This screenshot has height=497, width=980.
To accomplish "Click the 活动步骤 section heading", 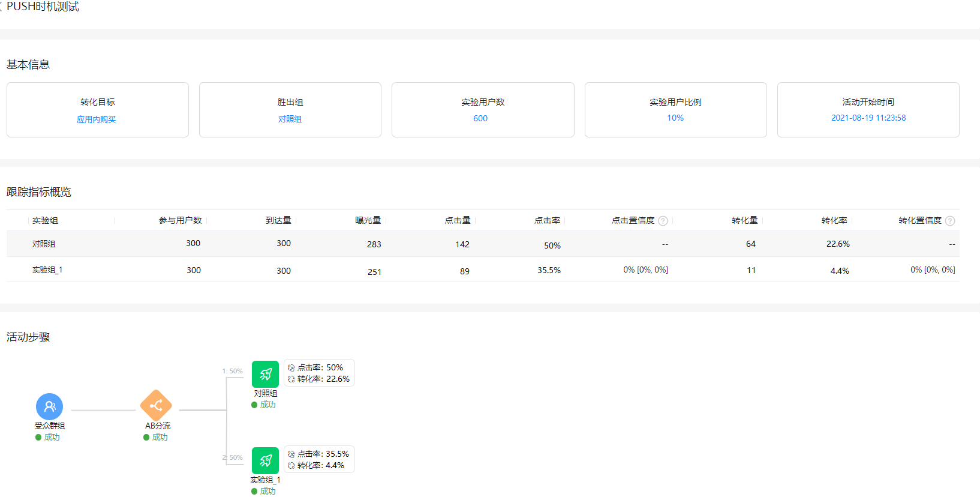I will click(x=28, y=337).
